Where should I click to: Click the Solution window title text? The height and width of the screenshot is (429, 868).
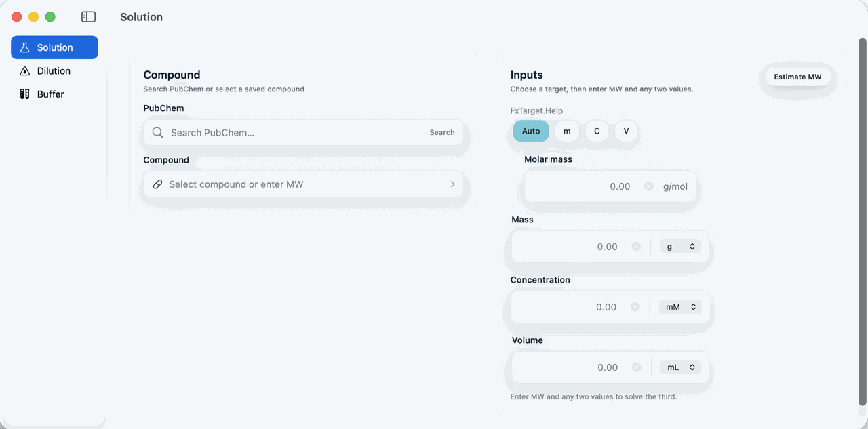point(141,17)
